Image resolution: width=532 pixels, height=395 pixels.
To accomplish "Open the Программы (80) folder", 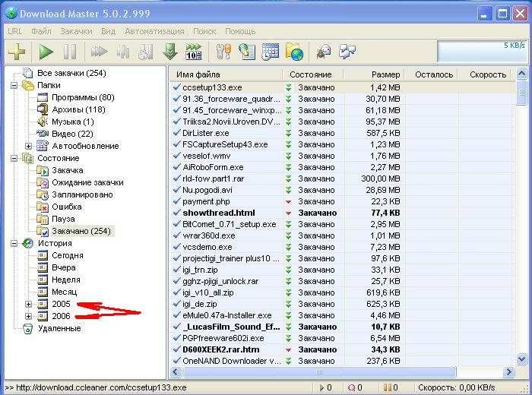I will pyautogui.click(x=83, y=98).
